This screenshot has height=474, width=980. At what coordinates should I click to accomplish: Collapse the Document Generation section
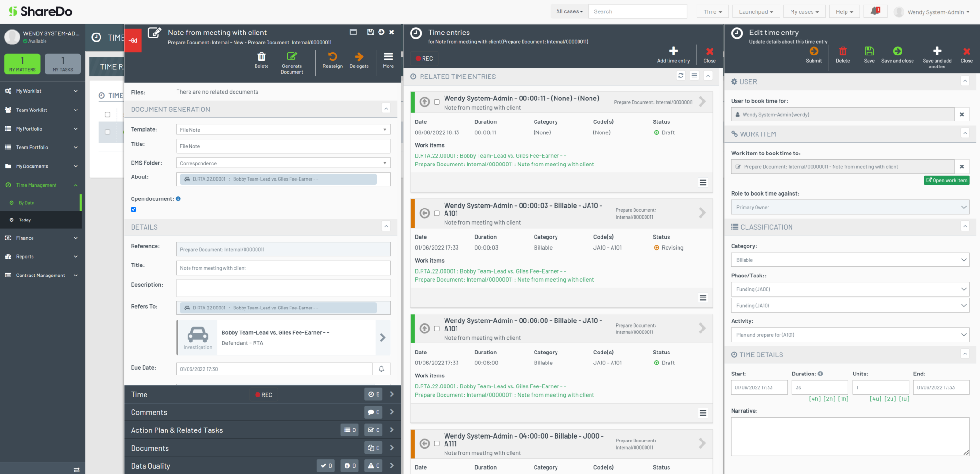[386, 109]
